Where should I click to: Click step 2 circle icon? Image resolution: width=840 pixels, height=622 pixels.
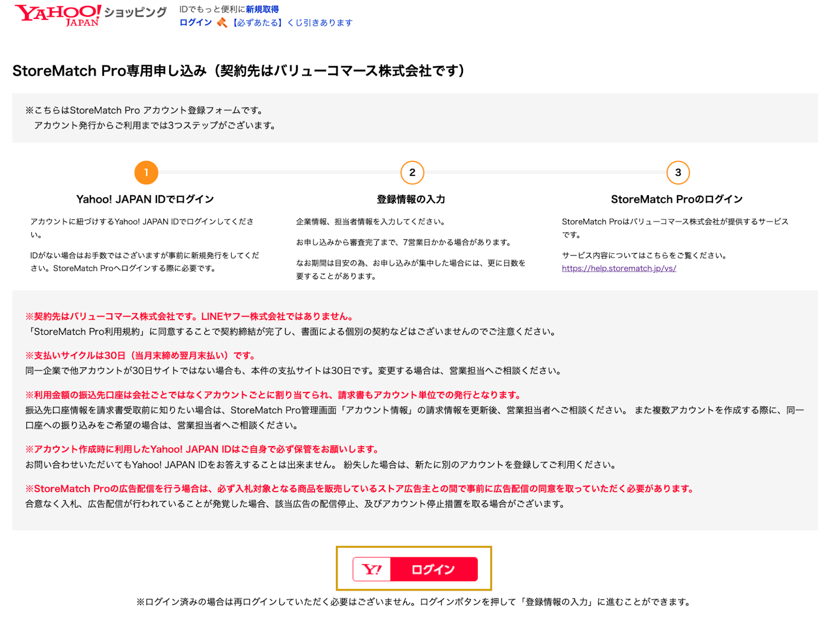412,173
